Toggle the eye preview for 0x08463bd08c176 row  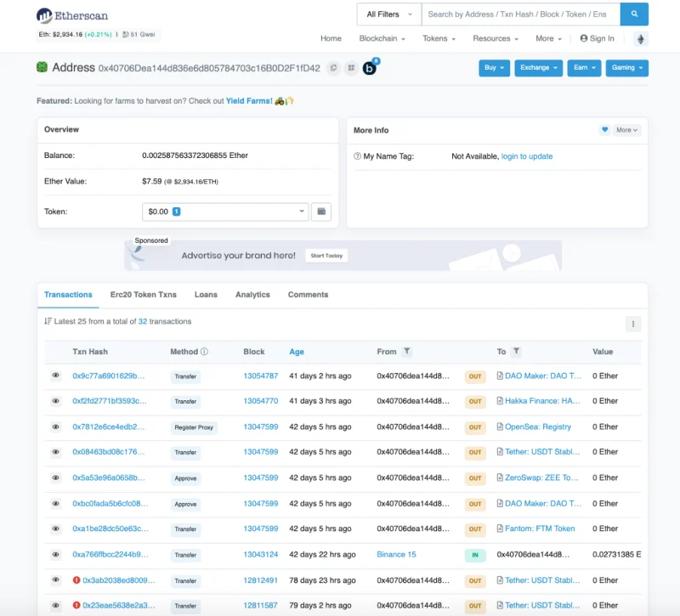[x=55, y=452]
